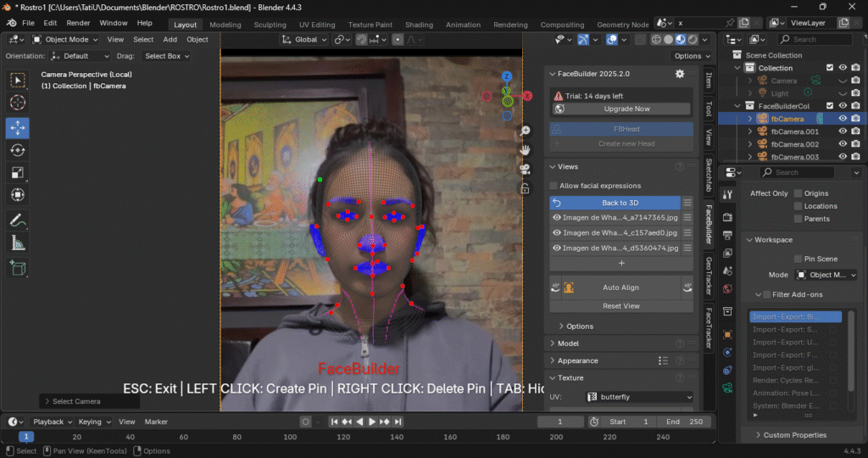Select the Cursor tool
This screenshot has height=458, width=868.
tap(17, 103)
